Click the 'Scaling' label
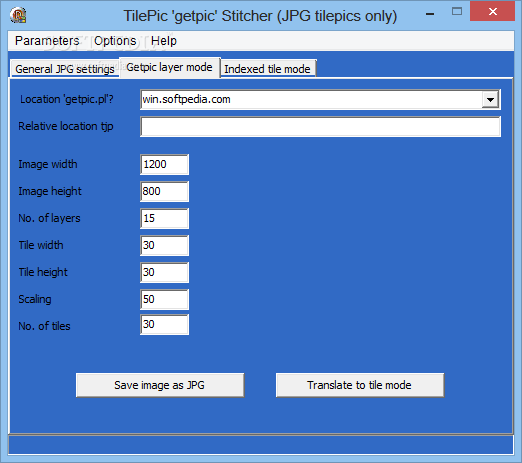 point(35,299)
